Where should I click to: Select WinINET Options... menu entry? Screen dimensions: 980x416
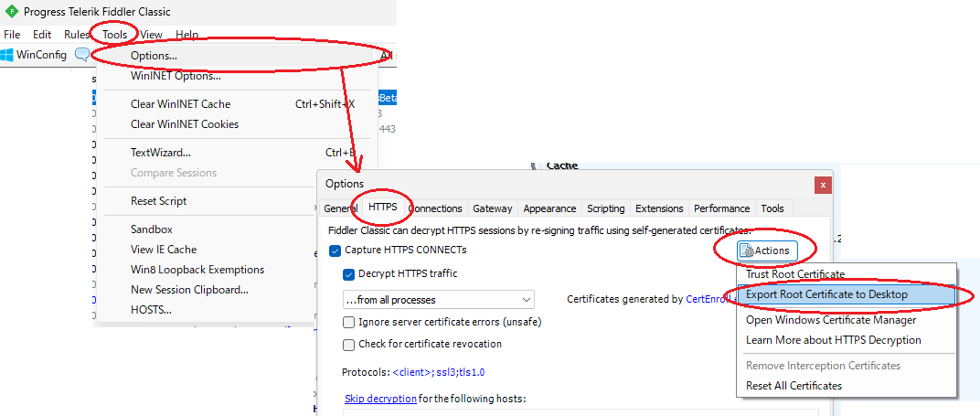coord(238,76)
